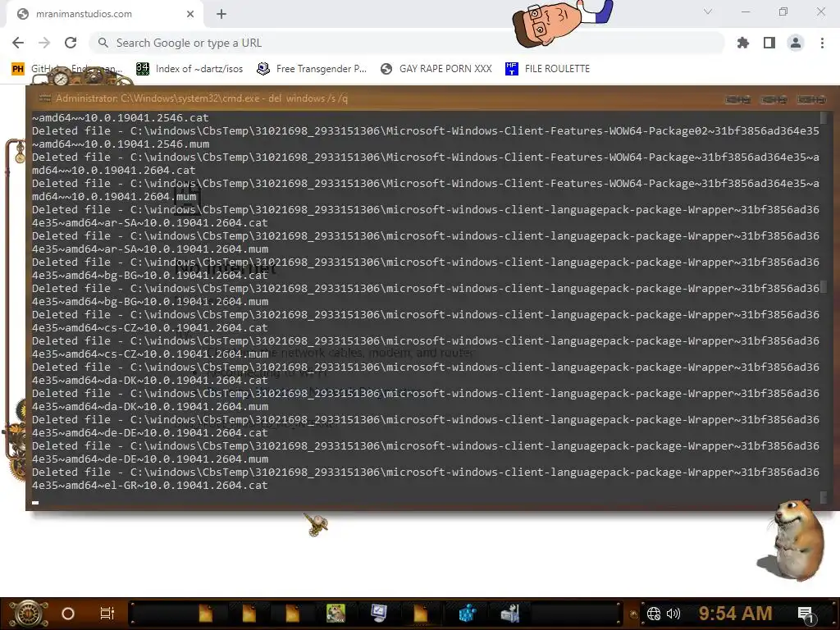Click line '4e35~amd64~bg-BG~10.0.19041.2604.mum'
The height and width of the screenshot is (630, 840).
coord(150,302)
